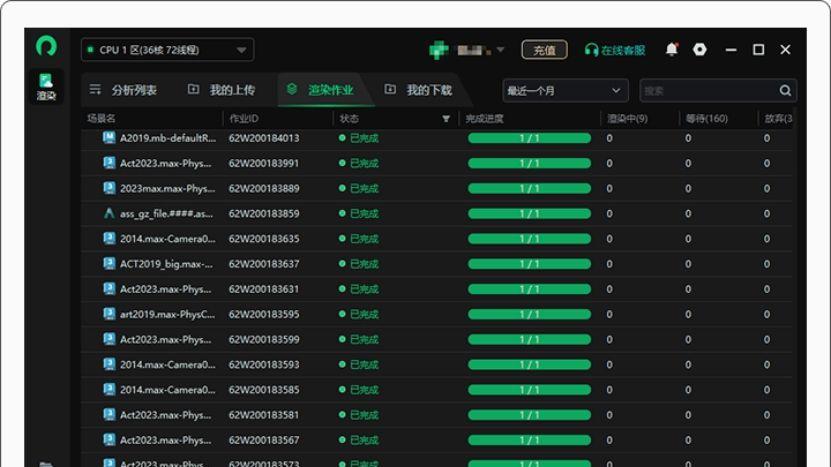Click Maya icon of A2019.mb-defaultR row
The width and height of the screenshot is (831, 467).
109,138
